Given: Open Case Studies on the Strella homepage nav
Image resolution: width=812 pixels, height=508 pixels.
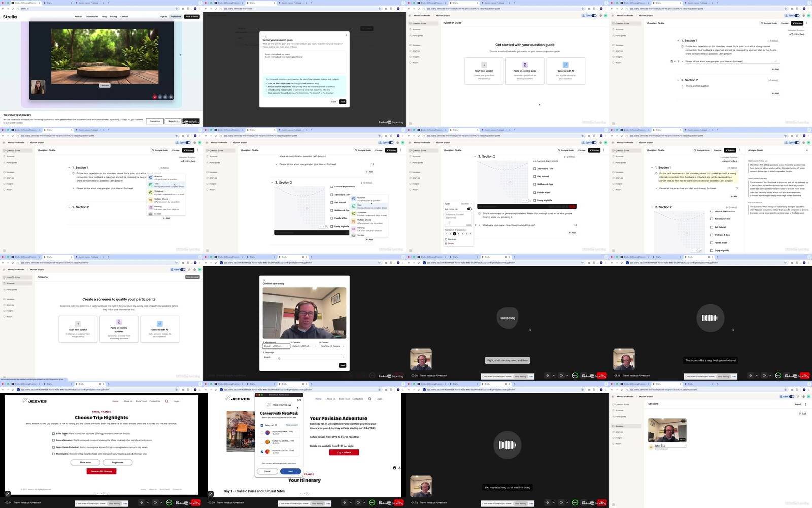Looking at the screenshot, I should [x=92, y=17].
